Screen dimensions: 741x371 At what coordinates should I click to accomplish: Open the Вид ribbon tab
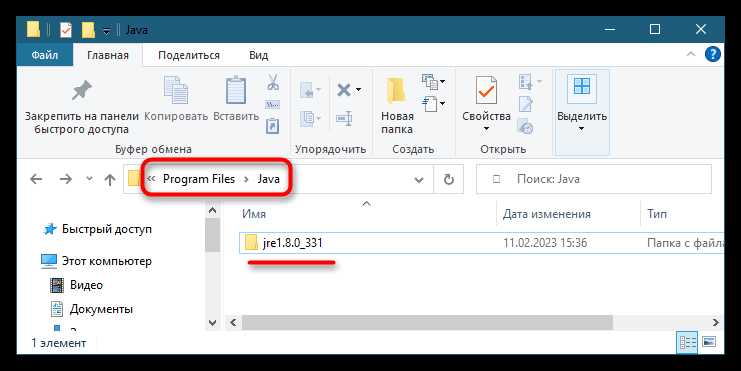tap(258, 55)
